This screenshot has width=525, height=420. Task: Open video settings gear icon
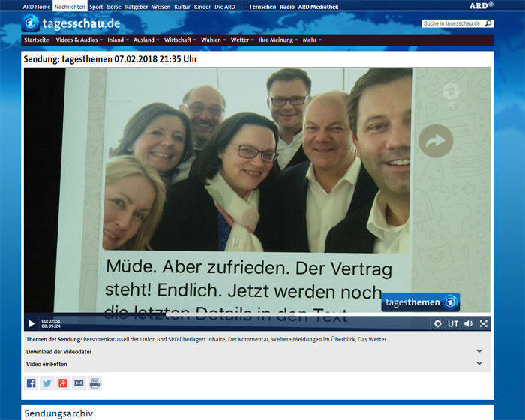tap(437, 323)
